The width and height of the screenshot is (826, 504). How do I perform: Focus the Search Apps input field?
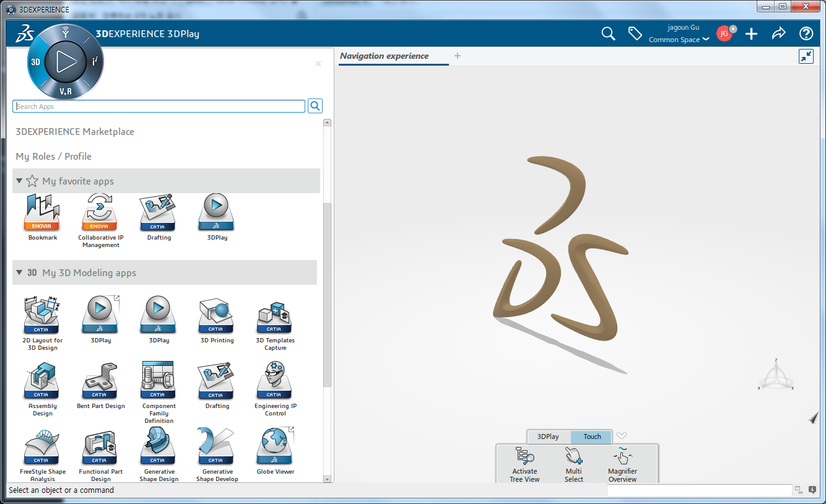click(159, 106)
